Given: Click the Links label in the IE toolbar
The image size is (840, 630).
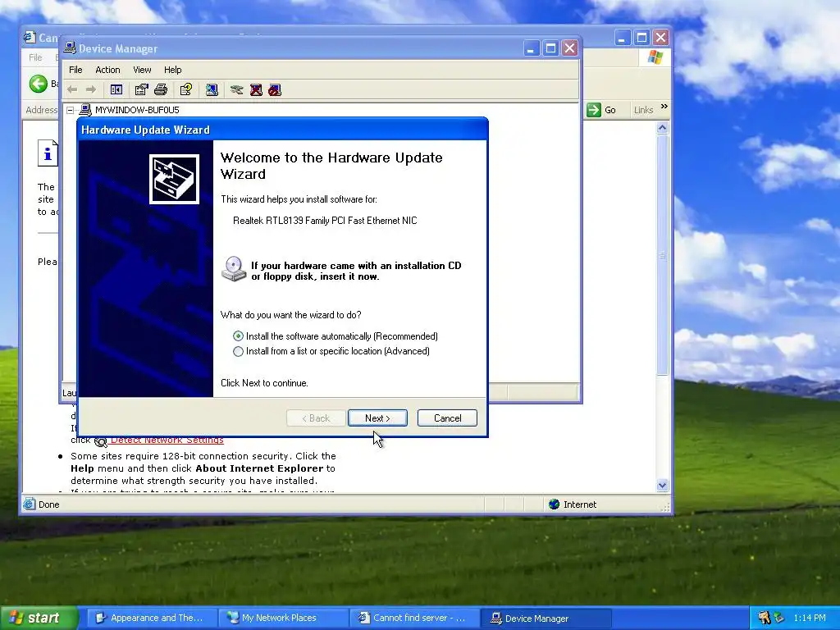Looking at the screenshot, I should pos(643,110).
